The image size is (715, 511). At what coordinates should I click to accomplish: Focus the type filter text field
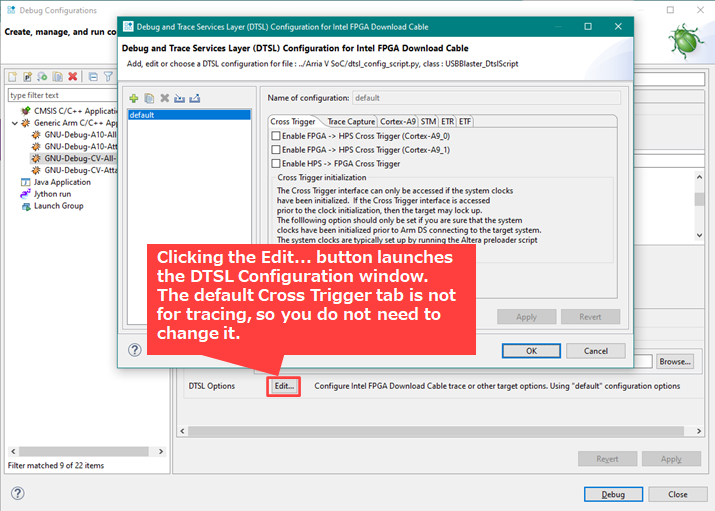pyautogui.click(x=60, y=95)
